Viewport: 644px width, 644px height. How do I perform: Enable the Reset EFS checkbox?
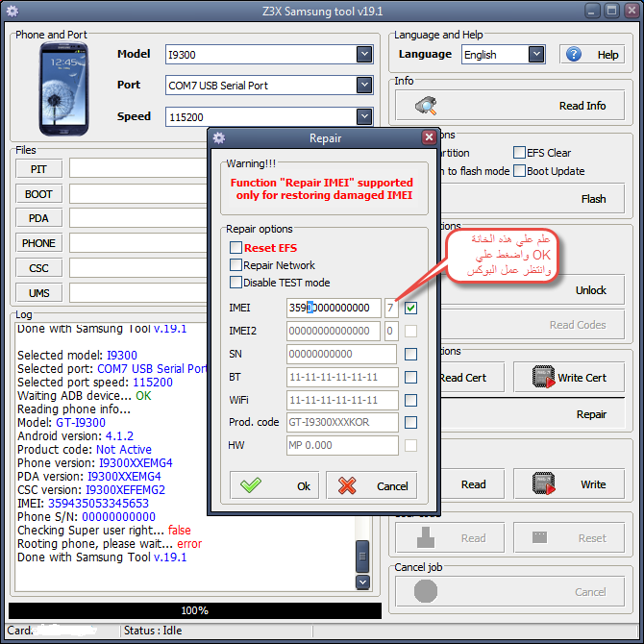tap(235, 248)
